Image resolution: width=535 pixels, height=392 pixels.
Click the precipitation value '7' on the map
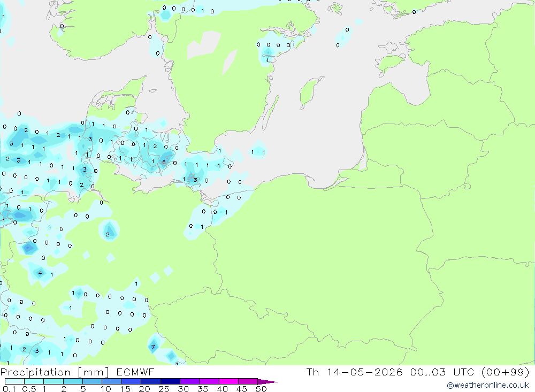(x=153, y=347)
